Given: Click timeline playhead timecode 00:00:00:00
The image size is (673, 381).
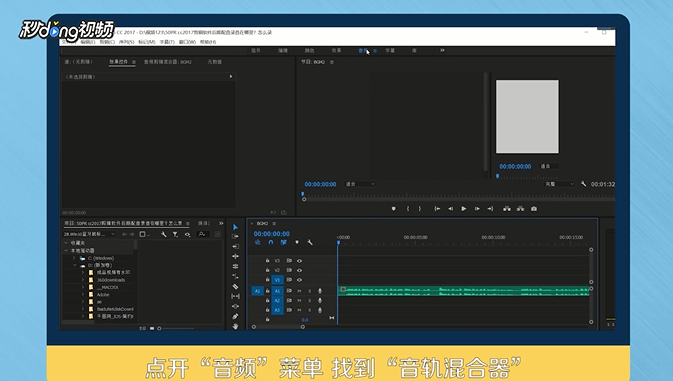Looking at the screenshot, I should click(272, 234).
